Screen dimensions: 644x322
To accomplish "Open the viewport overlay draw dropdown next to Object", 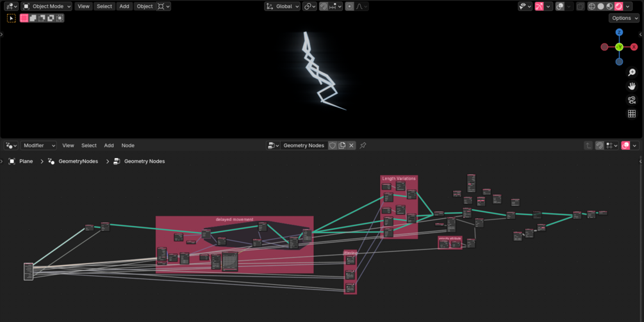I will click(x=163, y=6).
